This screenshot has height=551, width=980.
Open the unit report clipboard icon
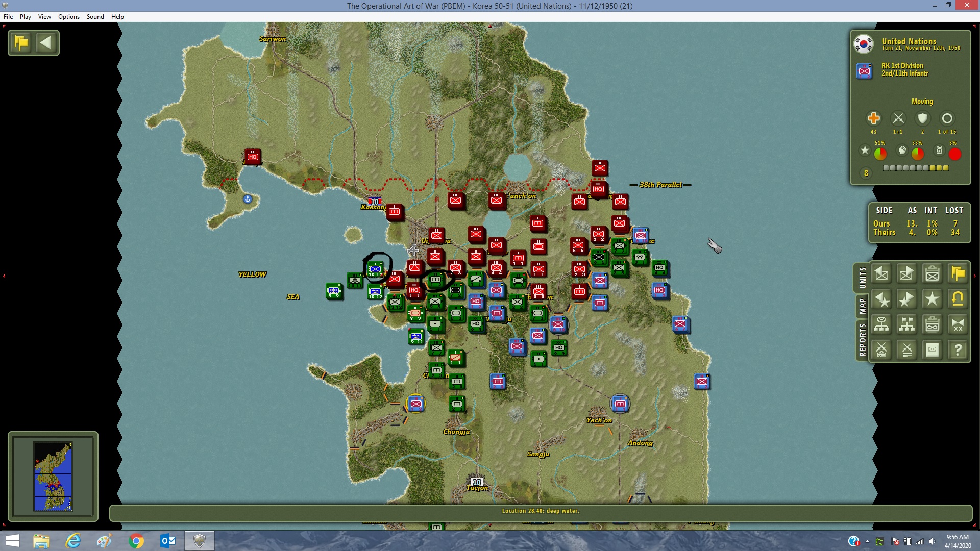[932, 274]
